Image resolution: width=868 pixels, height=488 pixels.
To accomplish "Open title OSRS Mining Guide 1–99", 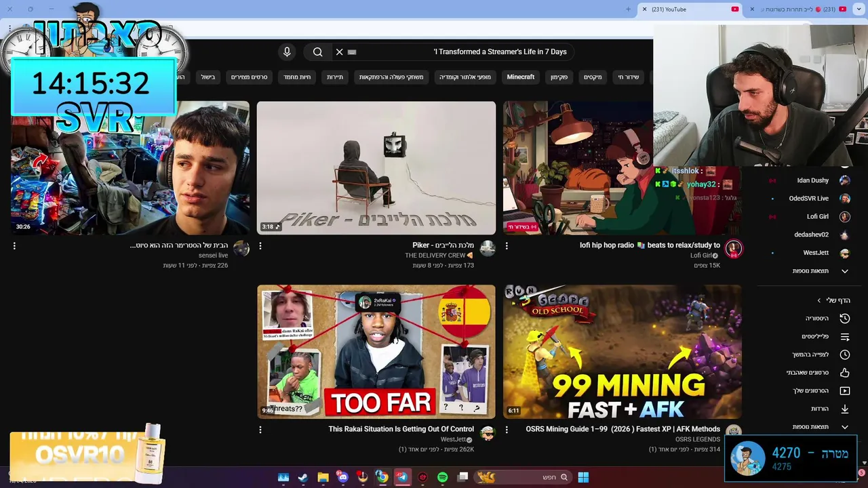I will [623, 429].
